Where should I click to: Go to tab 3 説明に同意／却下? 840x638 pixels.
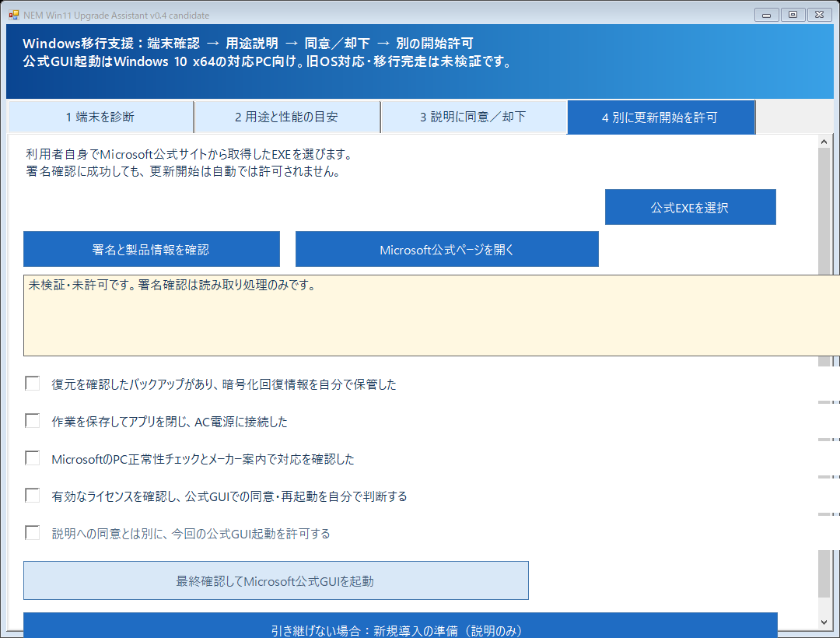click(473, 117)
